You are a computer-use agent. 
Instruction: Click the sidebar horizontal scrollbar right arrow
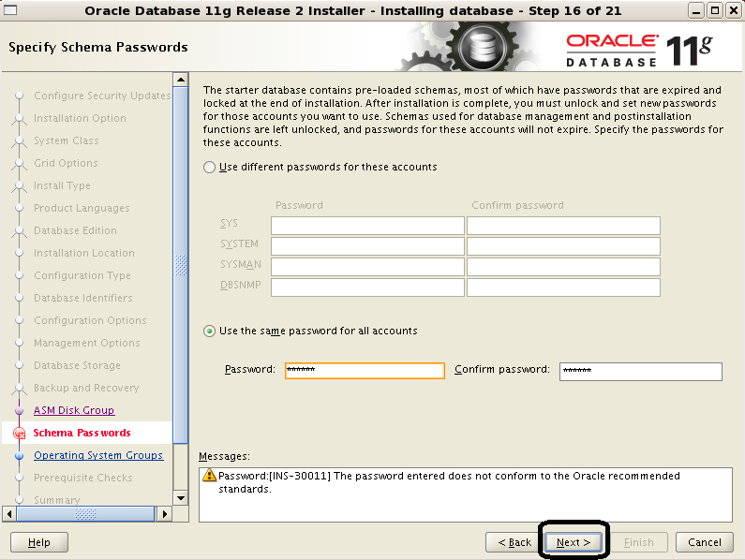pos(166,514)
